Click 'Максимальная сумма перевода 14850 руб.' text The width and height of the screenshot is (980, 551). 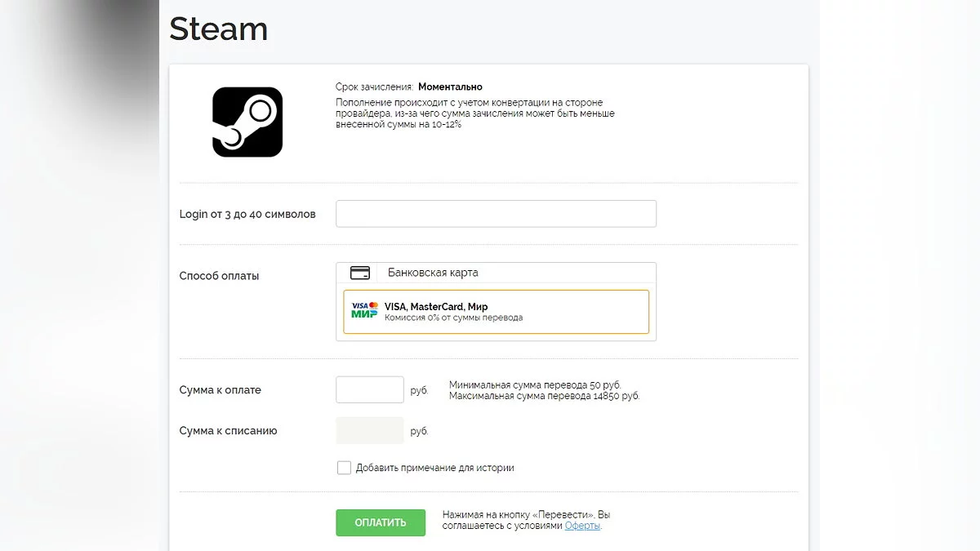(545, 396)
